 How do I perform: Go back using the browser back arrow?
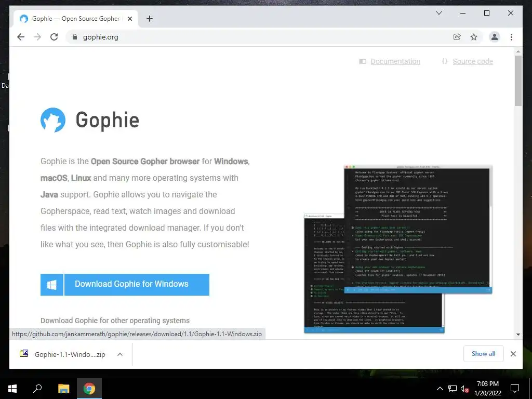click(21, 37)
